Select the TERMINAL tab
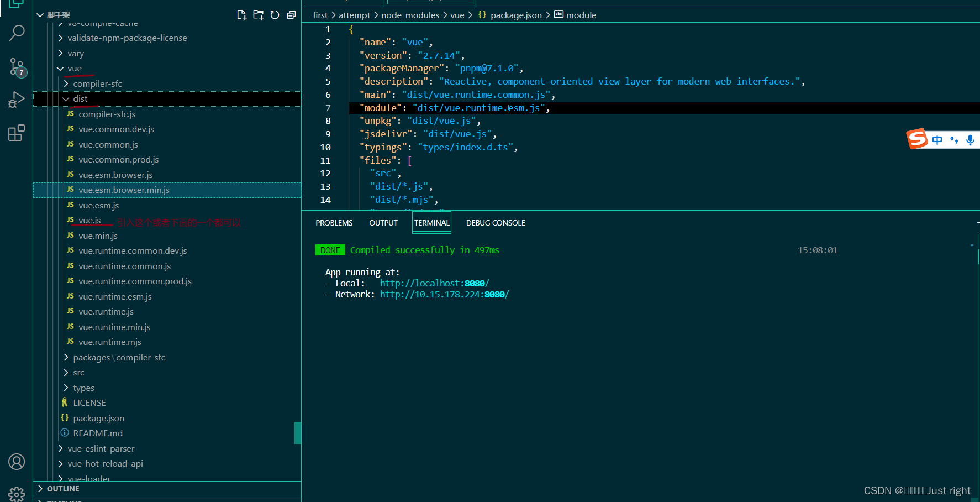 point(432,223)
